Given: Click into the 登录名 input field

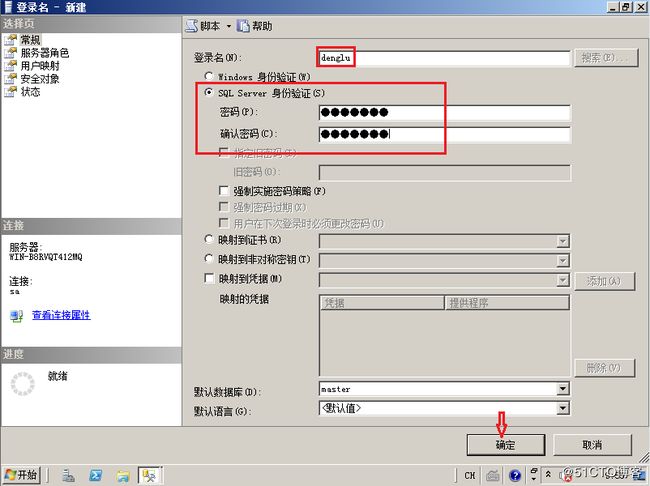Looking at the screenshot, I should [x=444, y=58].
